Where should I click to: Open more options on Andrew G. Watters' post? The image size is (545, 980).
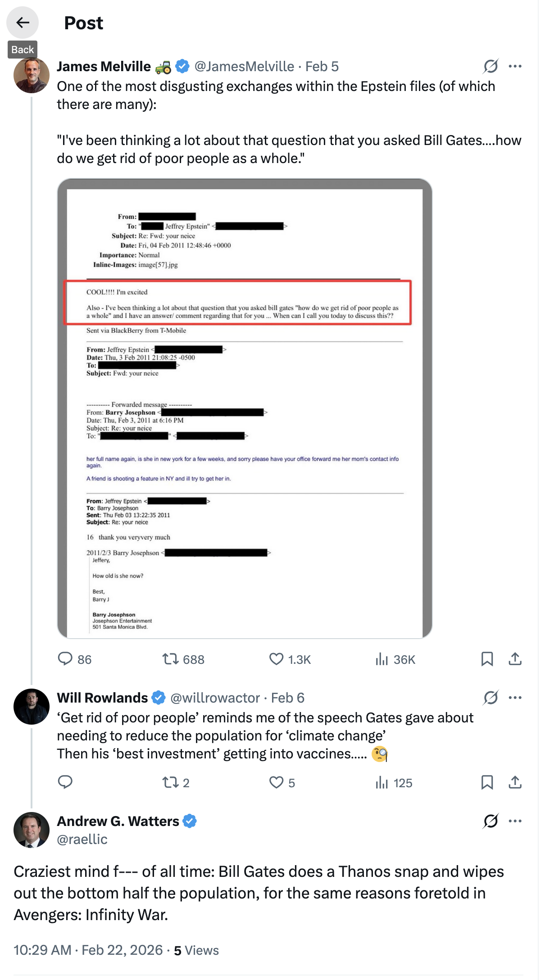coord(515,821)
